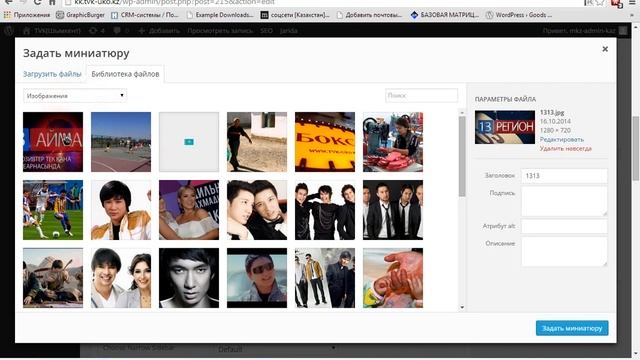Viewport: 640px width, 360px height.
Task: Pick the smiling man and woman thumbnail
Action: 121,278
